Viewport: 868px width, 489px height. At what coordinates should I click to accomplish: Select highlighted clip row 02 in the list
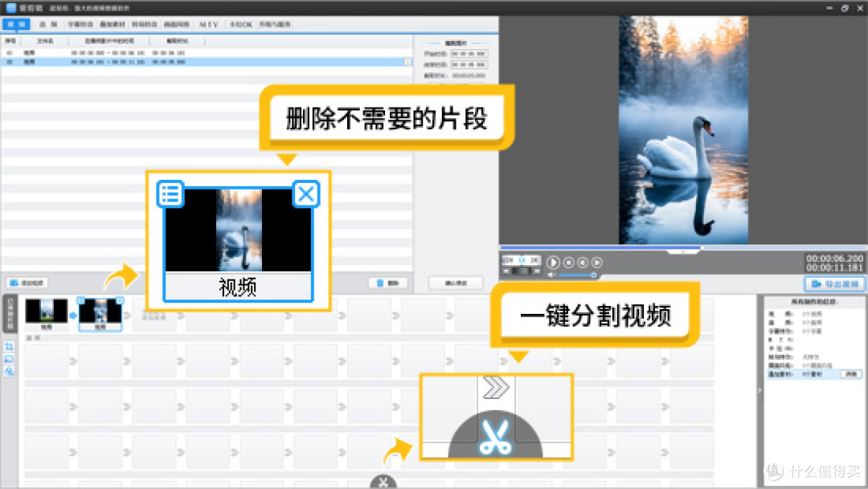(x=206, y=62)
